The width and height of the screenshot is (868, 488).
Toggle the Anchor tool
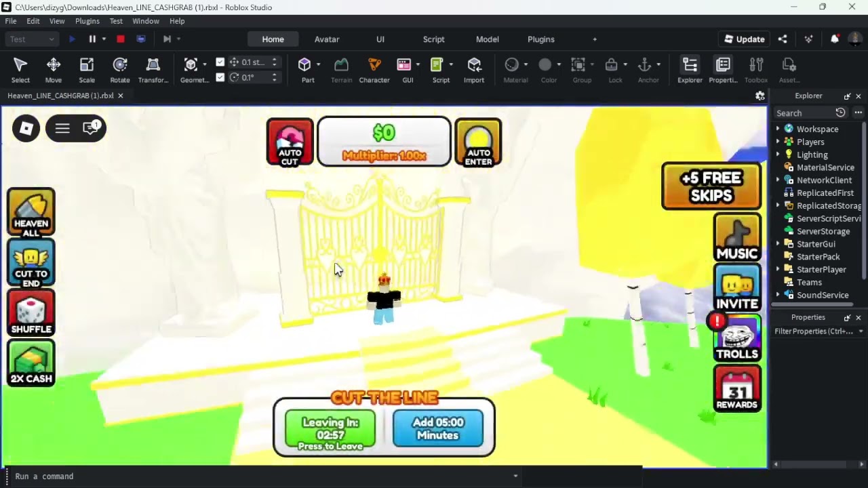coord(645,65)
